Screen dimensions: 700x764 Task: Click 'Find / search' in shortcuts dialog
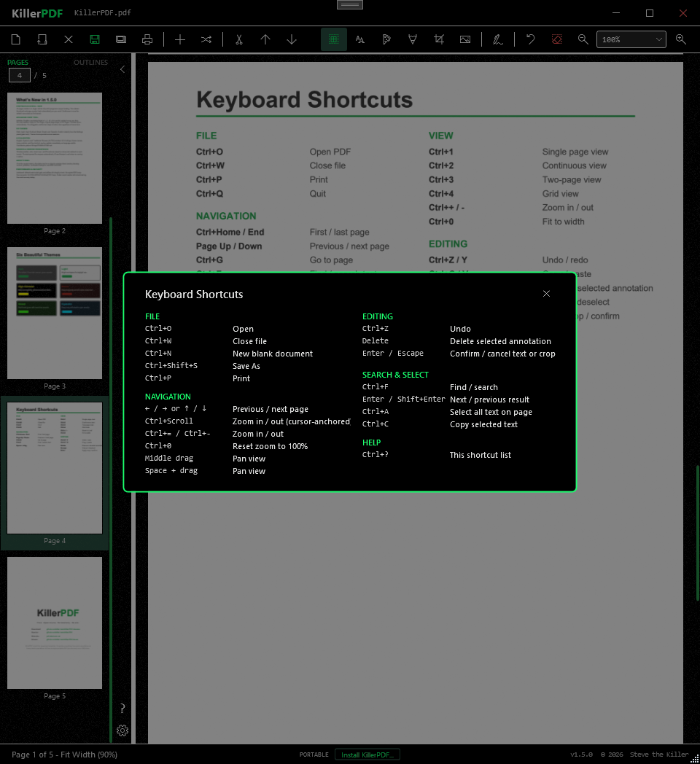[x=474, y=387]
